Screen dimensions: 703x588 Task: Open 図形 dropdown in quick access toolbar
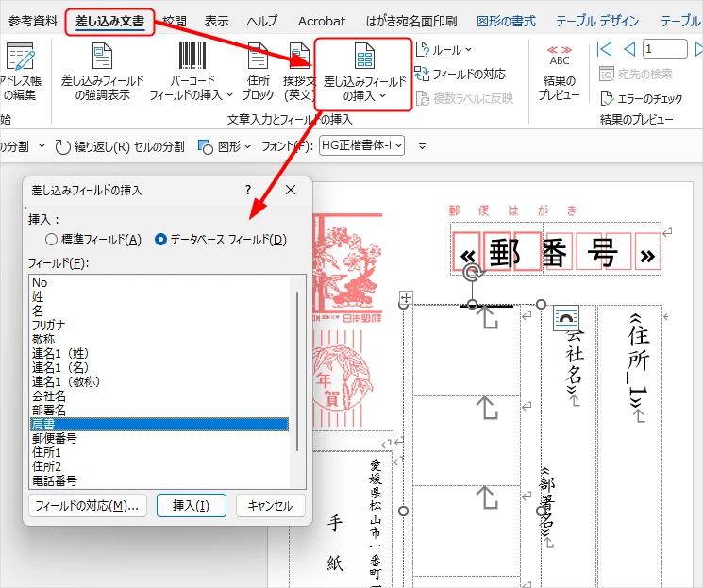point(225,146)
